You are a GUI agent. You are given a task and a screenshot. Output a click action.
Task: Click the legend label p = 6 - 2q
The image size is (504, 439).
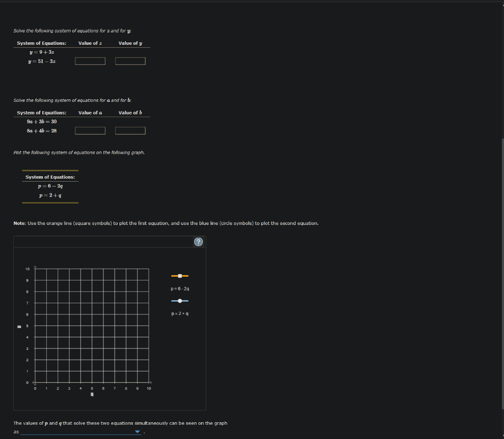coord(180,288)
